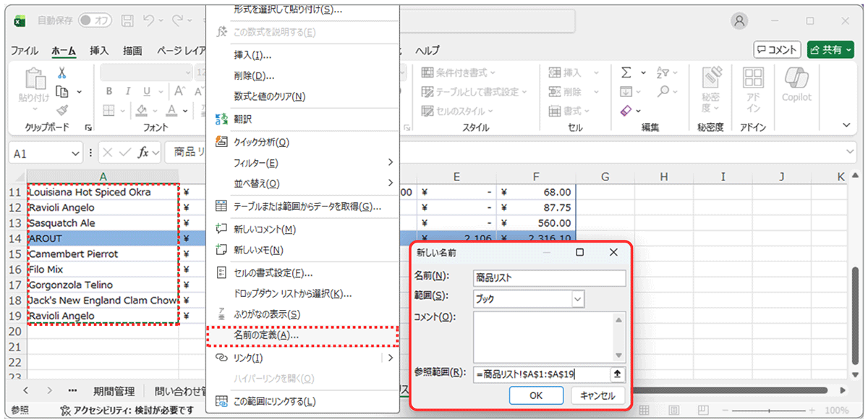Click the 名前 input field with 商品リスト

pos(548,277)
